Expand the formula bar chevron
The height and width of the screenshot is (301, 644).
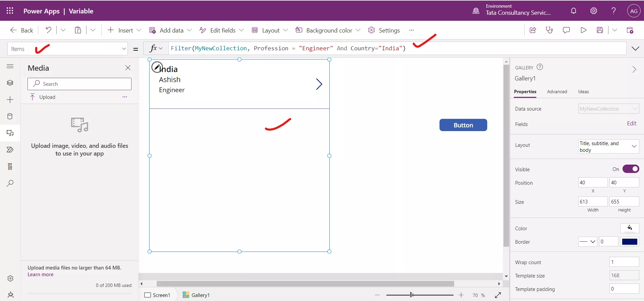coord(635,49)
